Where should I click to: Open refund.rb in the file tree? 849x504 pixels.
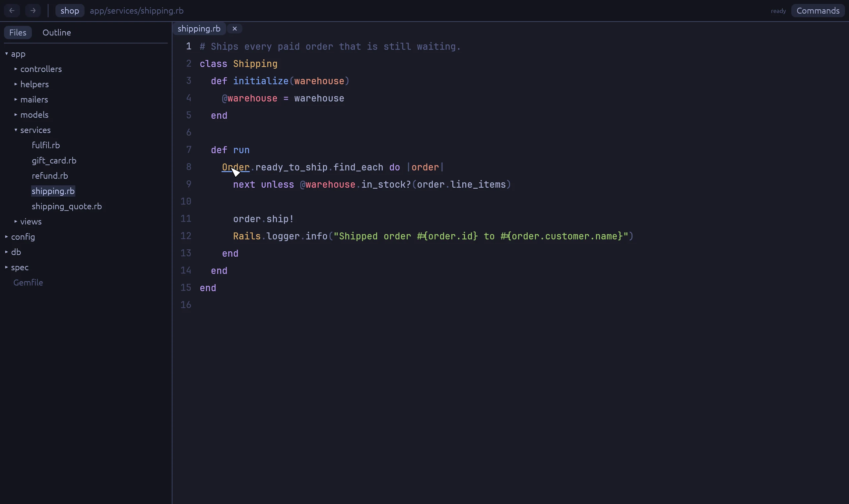[x=50, y=176]
